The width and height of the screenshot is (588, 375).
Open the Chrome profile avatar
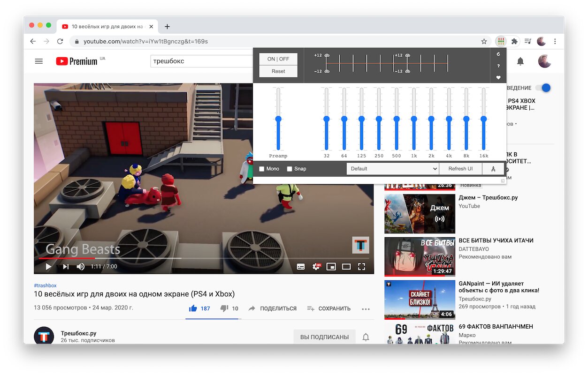(541, 41)
